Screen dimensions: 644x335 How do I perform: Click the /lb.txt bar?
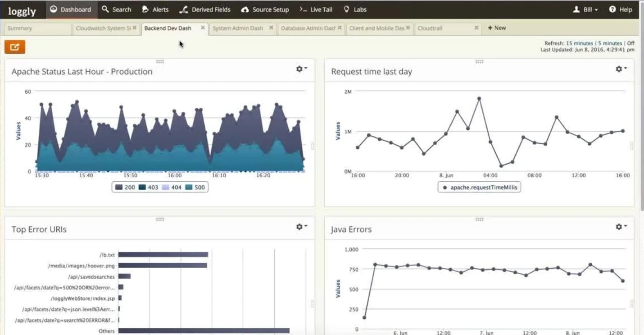pyautogui.click(x=163, y=255)
